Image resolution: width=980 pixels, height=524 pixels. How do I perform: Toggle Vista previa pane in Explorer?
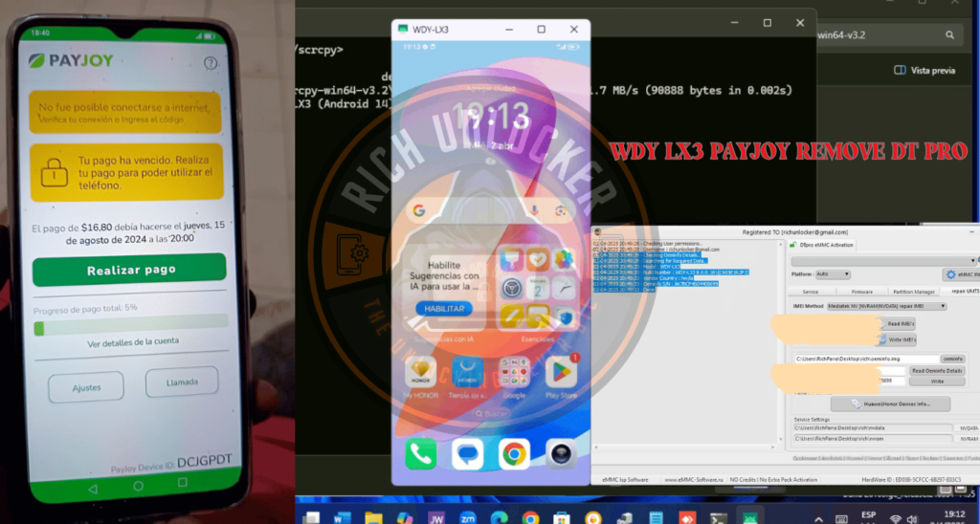(924, 70)
